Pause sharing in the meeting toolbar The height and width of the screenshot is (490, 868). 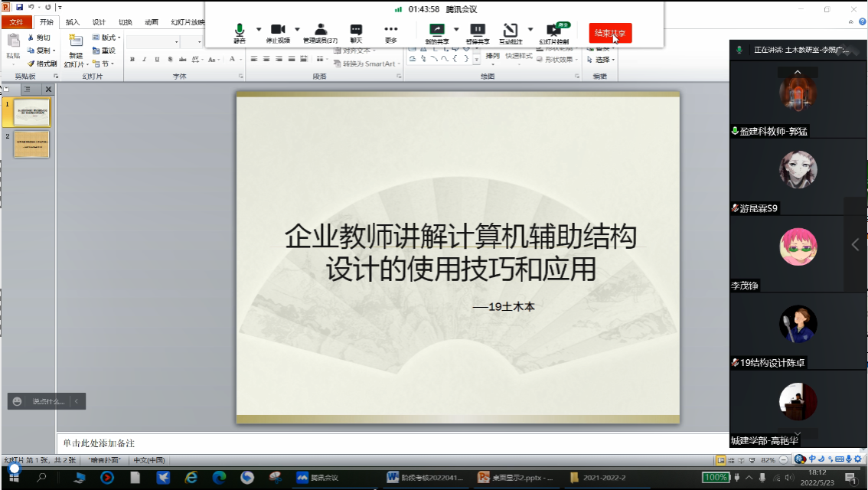coord(477,31)
